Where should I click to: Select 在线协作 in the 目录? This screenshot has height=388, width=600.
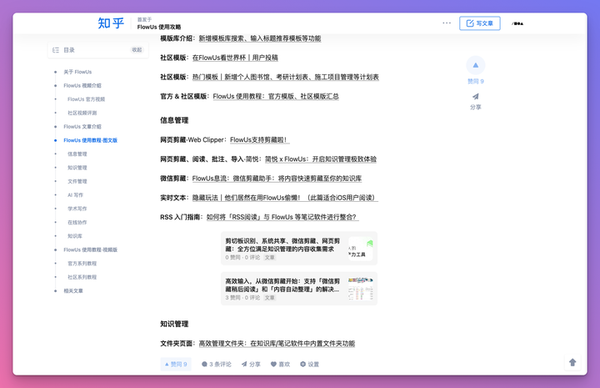(x=77, y=222)
